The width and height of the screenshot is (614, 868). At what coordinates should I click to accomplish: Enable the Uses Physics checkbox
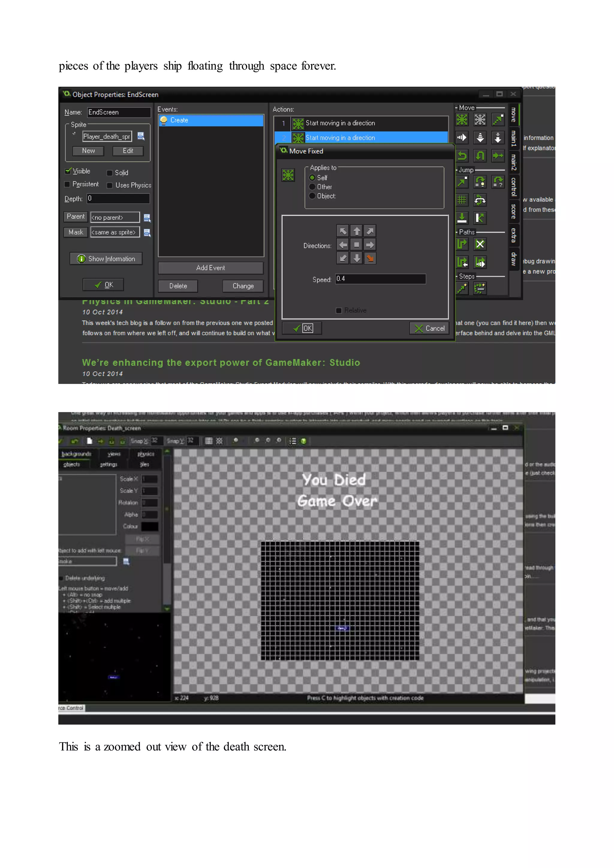tap(110, 185)
